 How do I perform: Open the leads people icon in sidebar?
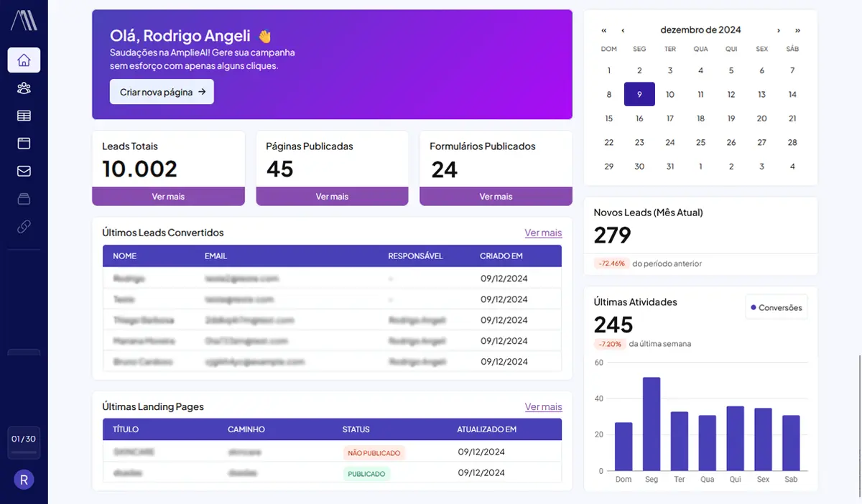[x=24, y=88]
